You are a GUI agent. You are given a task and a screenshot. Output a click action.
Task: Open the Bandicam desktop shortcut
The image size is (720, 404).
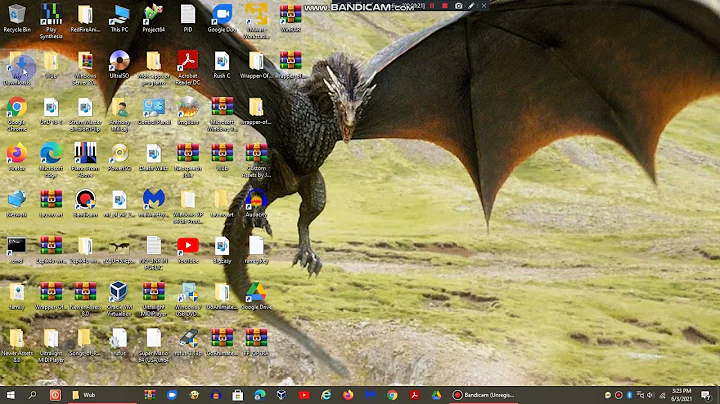(x=85, y=203)
